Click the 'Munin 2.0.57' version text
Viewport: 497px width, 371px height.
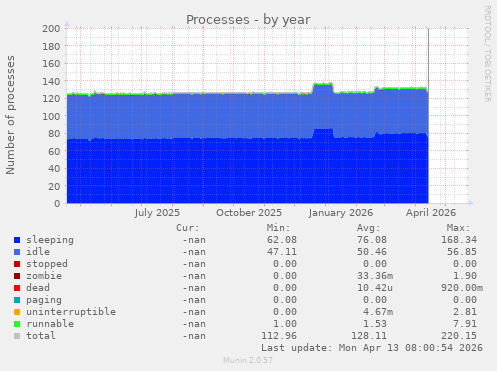click(248, 360)
